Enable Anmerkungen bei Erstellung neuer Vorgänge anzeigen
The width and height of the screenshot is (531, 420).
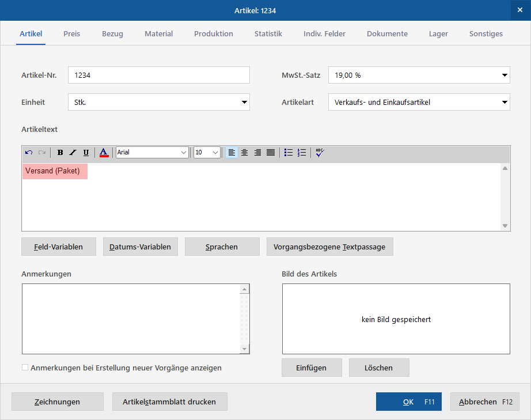click(25, 368)
